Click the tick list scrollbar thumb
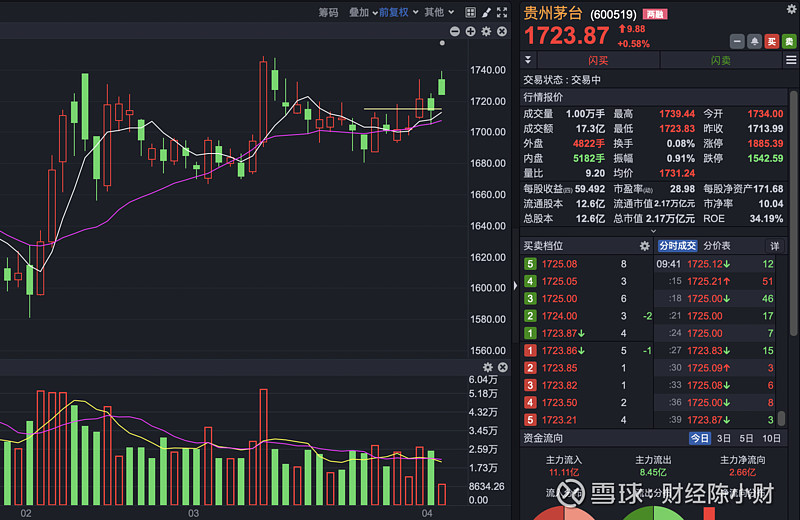Viewport: 800px width, 520px height. [x=781, y=418]
